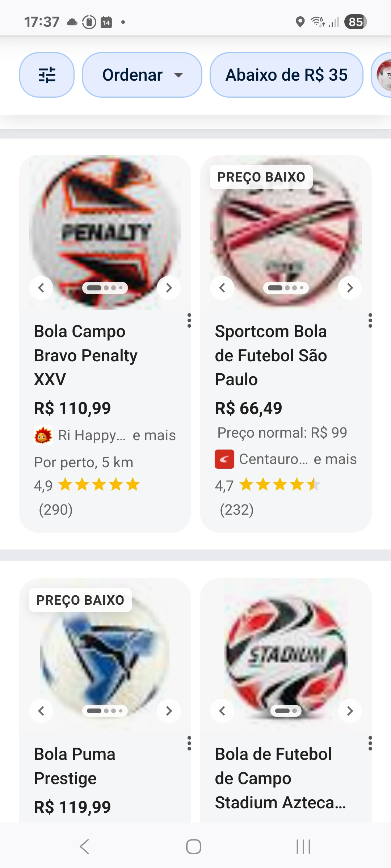Open more options for Bola Puma Prestige

pyautogui.click(x=189, y=743)
